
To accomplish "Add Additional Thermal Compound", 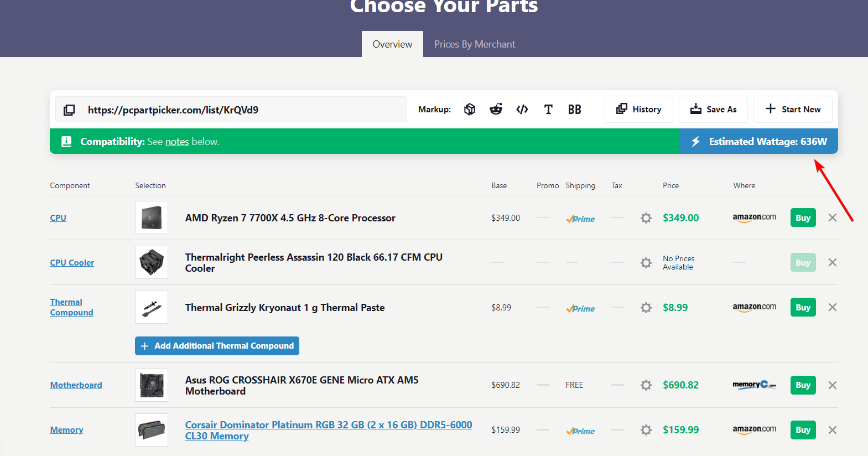I will click(x=217, y=346).
